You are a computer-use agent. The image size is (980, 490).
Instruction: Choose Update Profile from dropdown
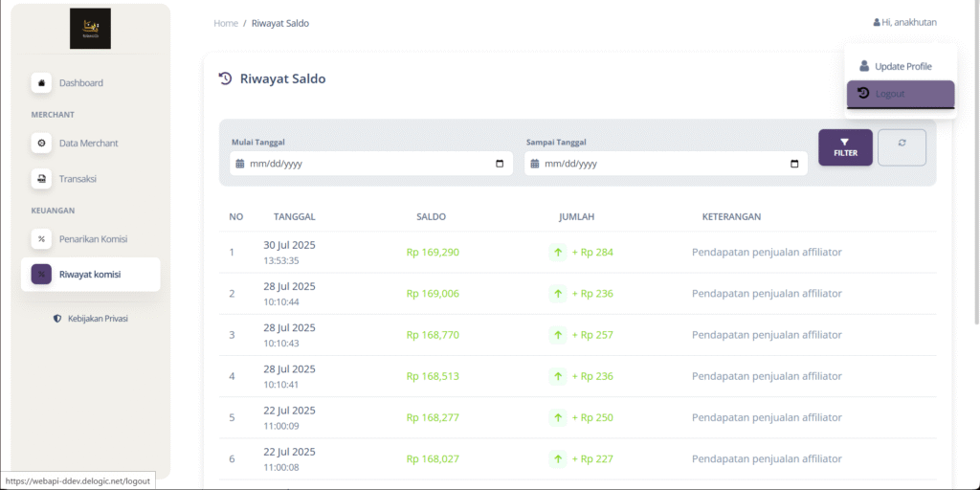[901, 66]
